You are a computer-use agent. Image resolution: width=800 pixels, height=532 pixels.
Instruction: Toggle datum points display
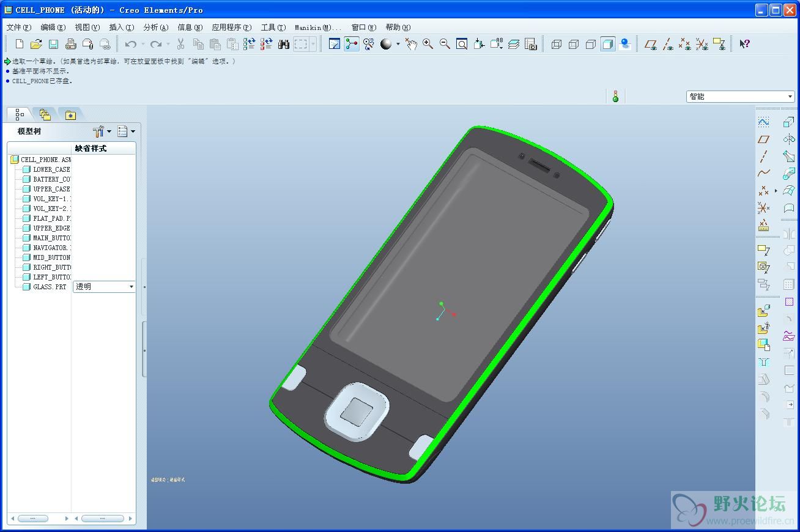point(685,44)
